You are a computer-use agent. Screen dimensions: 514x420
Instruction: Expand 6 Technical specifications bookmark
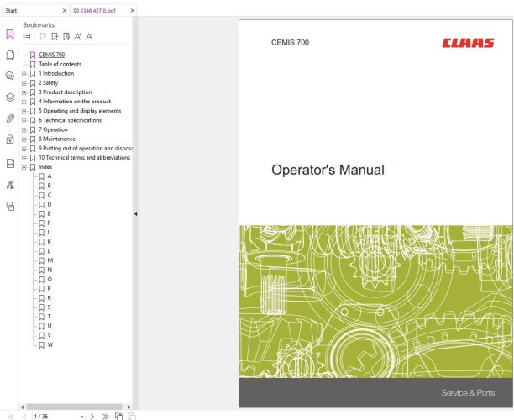click(24, 121)
